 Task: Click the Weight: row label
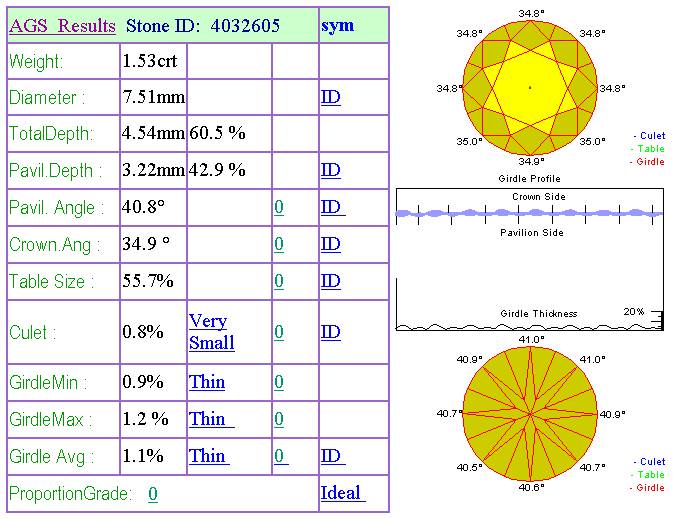(x=36, y=61)
